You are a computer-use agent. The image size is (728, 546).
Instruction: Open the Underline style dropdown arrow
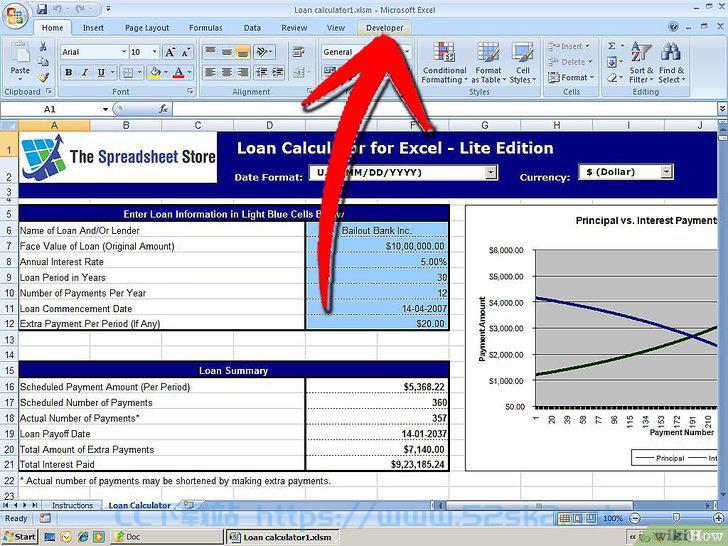[x=112, y=72]
